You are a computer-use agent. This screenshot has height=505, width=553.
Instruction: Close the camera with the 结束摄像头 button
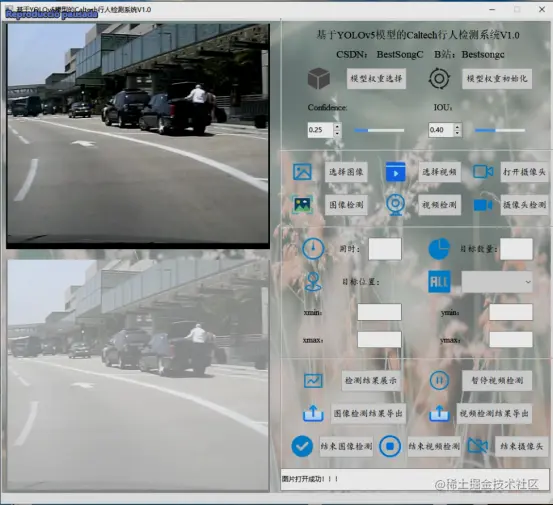pyautogui.click(x=522, y=446)
